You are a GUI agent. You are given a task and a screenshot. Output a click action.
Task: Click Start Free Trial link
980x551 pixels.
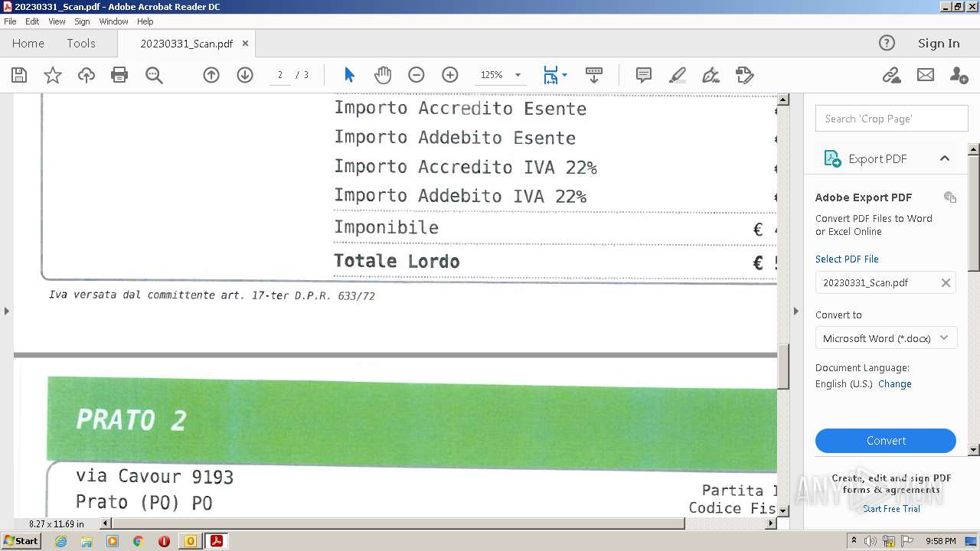[891, 509]
